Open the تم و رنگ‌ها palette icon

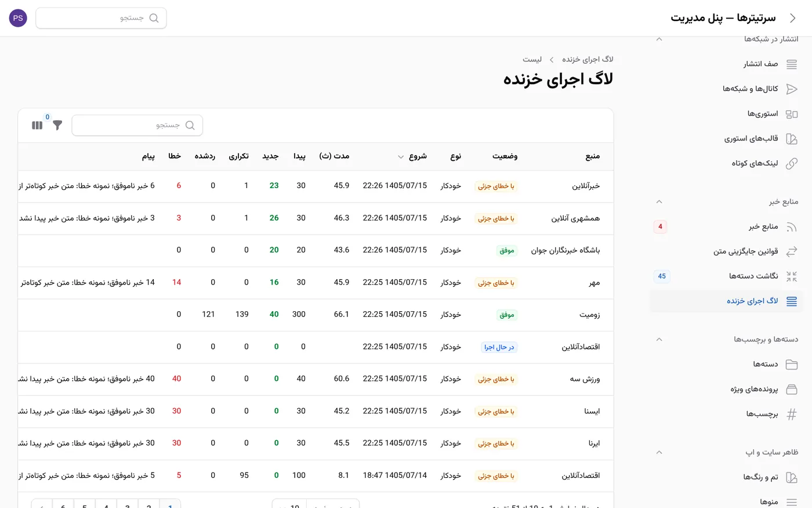click(792, 477)
